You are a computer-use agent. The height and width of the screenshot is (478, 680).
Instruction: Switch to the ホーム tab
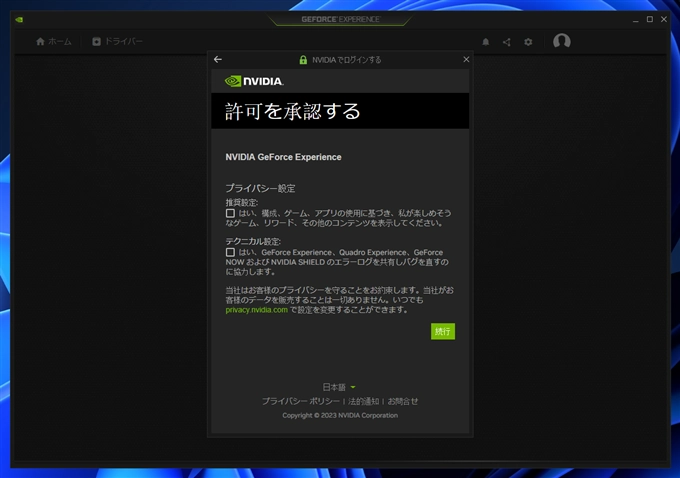(54, 41)
